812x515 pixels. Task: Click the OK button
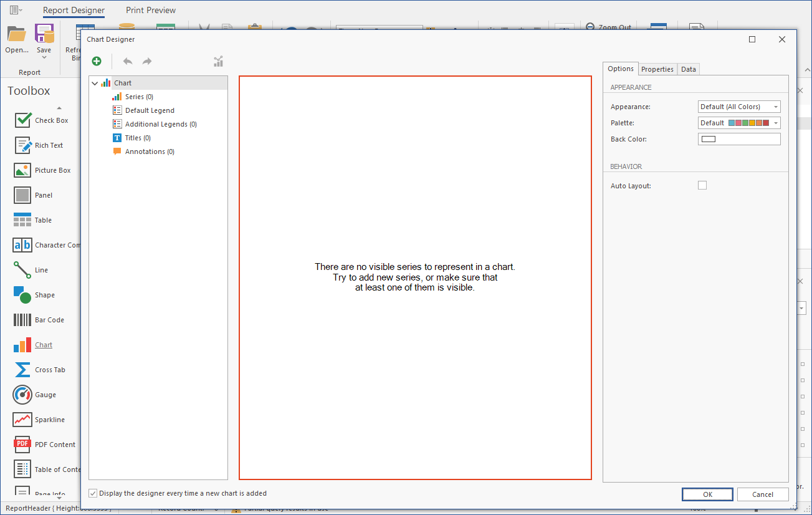coord(707,494)
